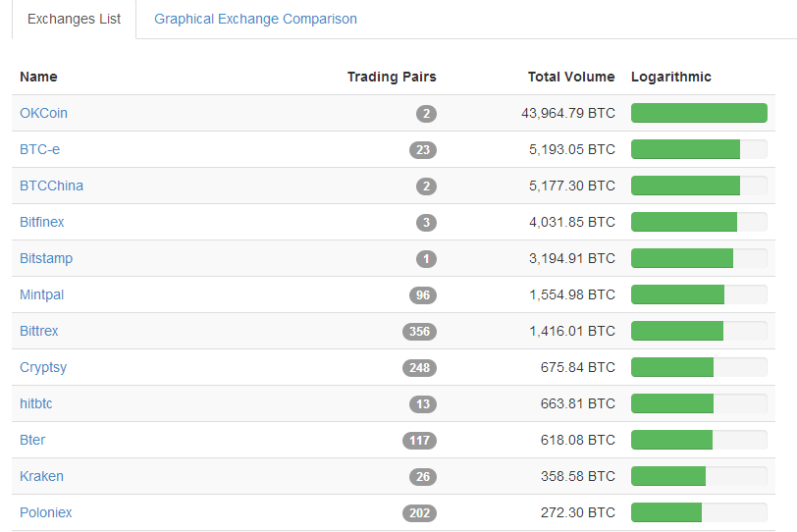This screenshot has height=532, width=797.
Task: Click the Name column header
Action: coord(38,77)
